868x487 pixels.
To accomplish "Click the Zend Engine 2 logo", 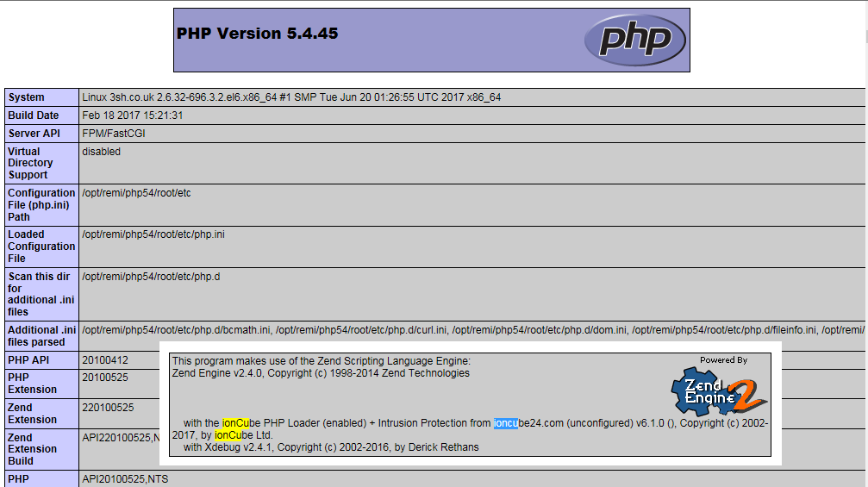I will 719,391.
